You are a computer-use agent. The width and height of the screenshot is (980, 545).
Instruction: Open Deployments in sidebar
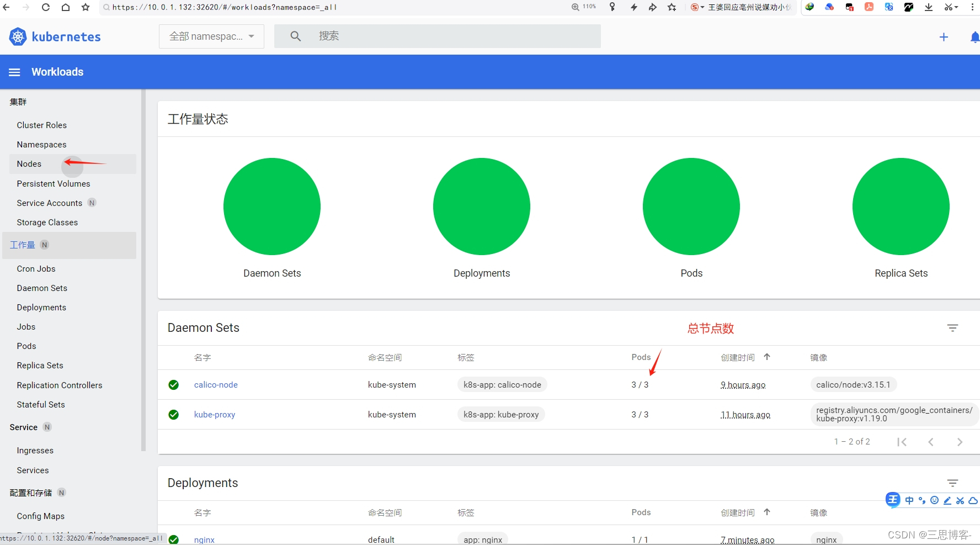[41, 308]
